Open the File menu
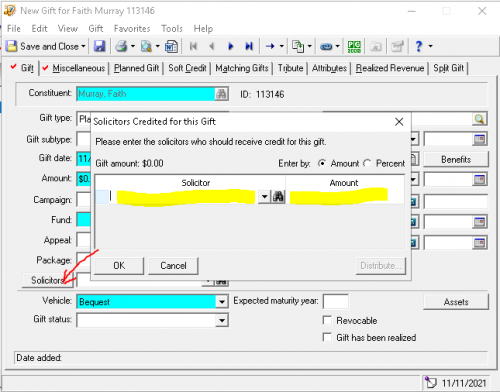The width and height of the screenshot is (500, 392). click(14, 29)
